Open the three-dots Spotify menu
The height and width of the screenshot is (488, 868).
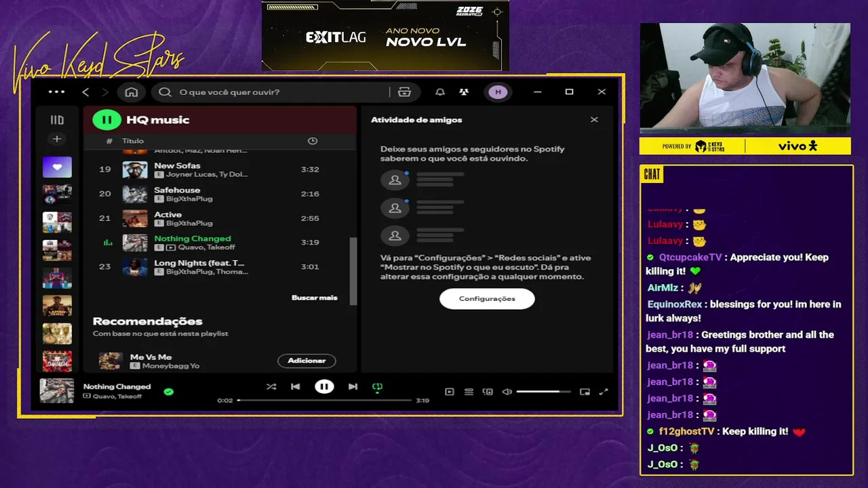coord(57,92)
